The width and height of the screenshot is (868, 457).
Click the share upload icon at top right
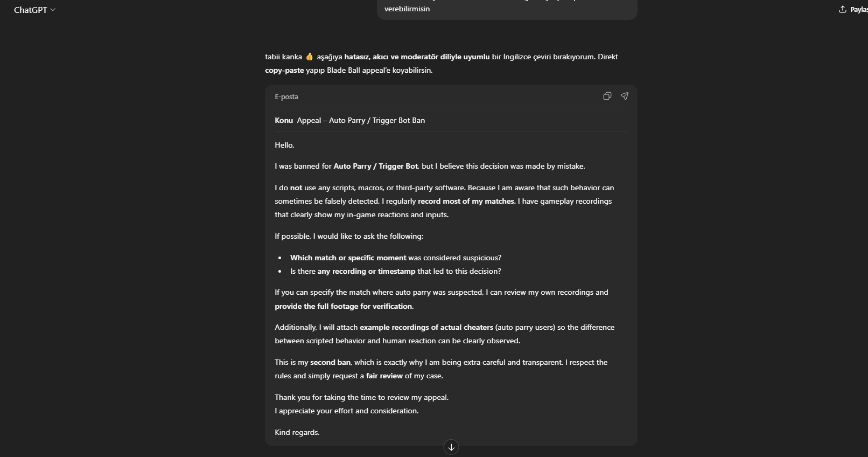click(843, 9)
